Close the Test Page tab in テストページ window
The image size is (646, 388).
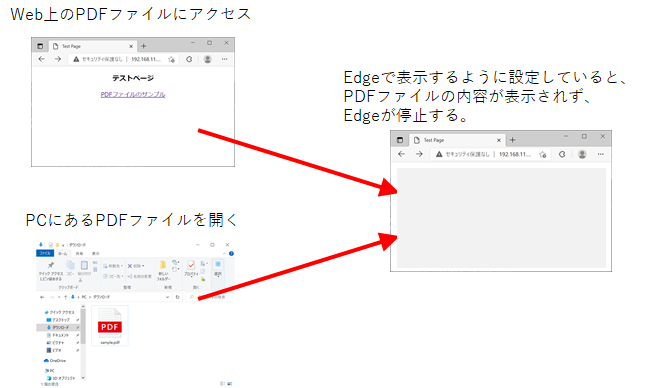click(131, 47)
